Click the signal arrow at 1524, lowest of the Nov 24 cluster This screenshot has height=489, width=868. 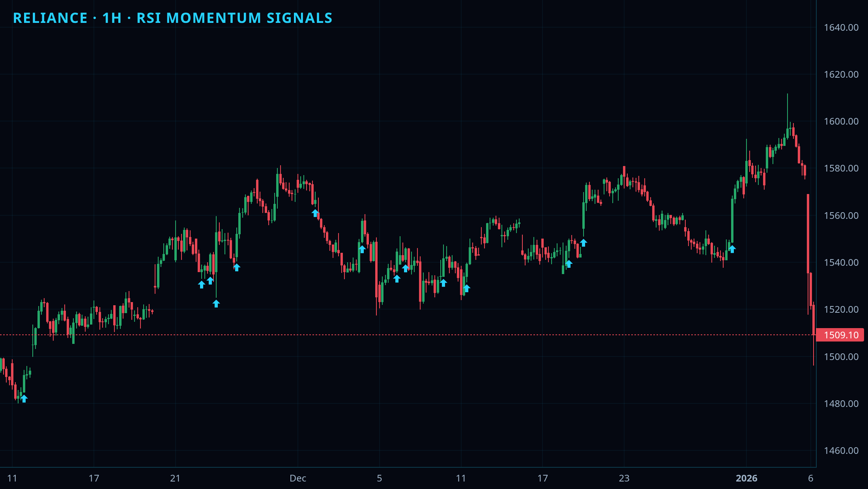coord(216,304)
